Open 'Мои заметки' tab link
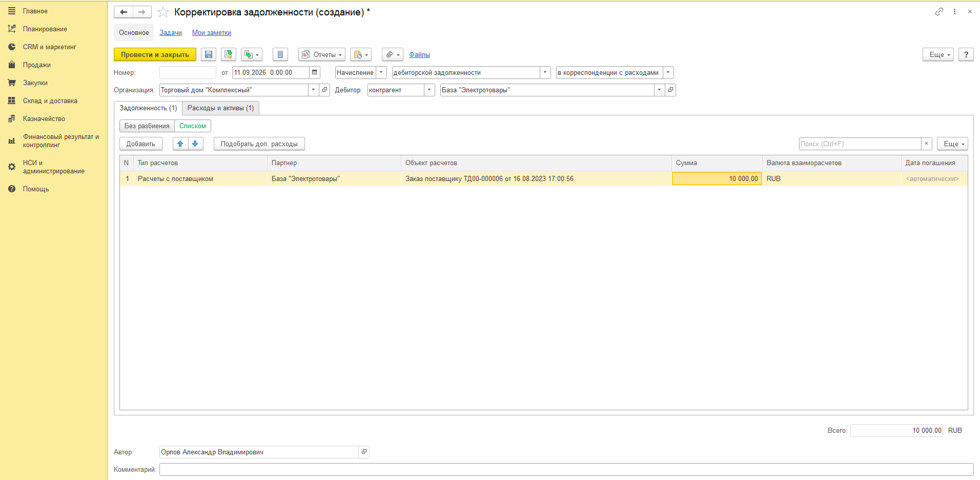The height and width of the screenshot is (480, 980). [212, 32]
